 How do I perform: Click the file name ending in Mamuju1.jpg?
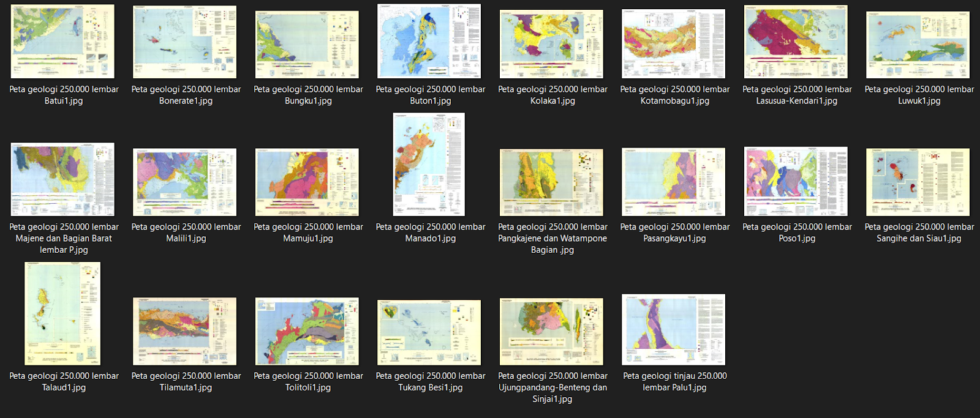pos(308,233)
